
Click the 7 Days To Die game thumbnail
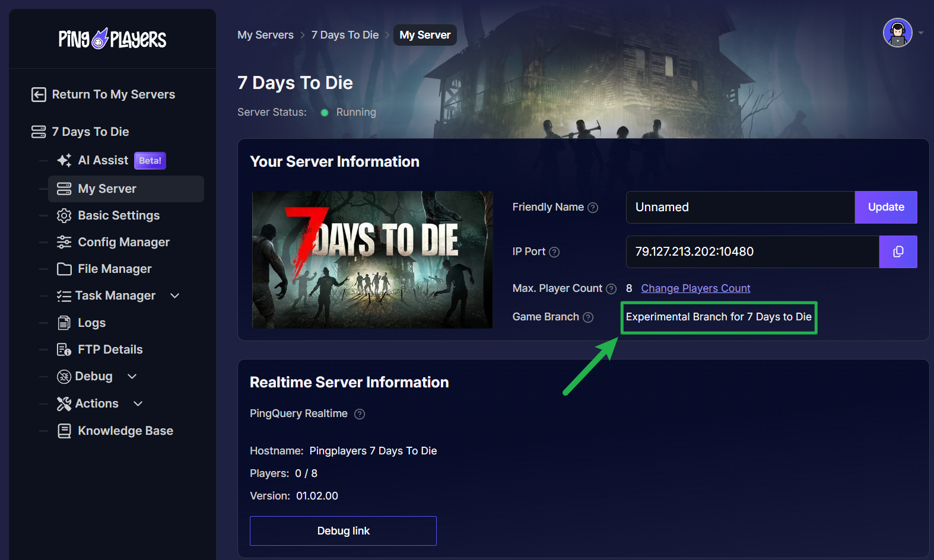pyautogui.click(x=372, y=260)
